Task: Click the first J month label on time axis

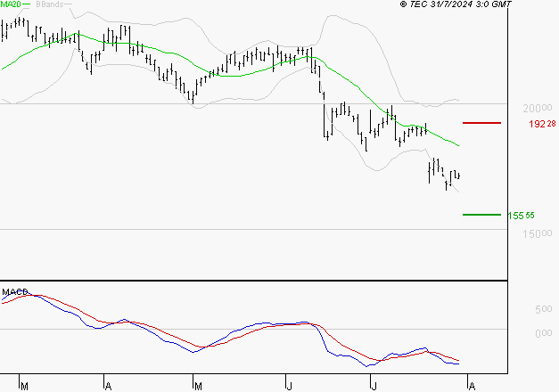Action: click(x=290, y=387)
